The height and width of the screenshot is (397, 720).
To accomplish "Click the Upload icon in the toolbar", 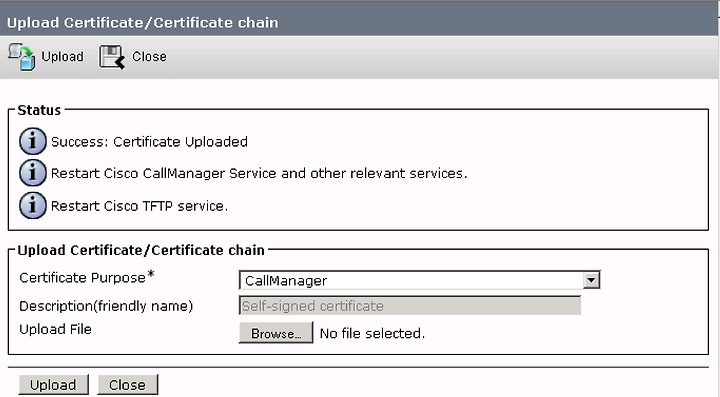I will click(22, 56).
